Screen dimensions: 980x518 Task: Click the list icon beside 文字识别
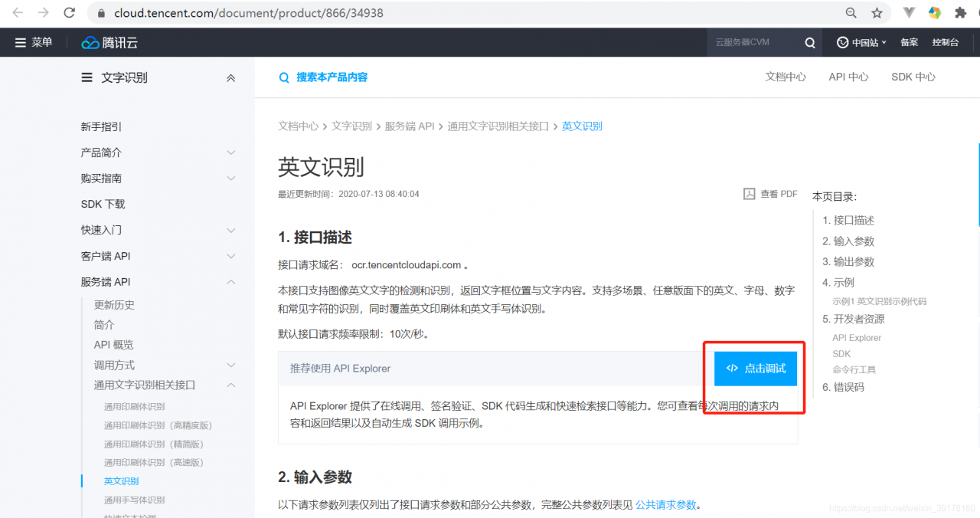tap(87, 77)
